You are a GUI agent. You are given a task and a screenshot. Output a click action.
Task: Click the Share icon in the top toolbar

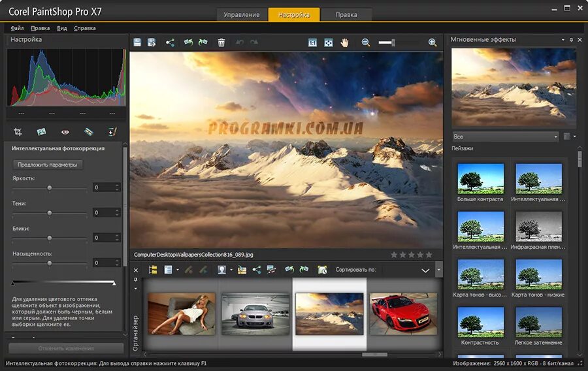(170, 42)
